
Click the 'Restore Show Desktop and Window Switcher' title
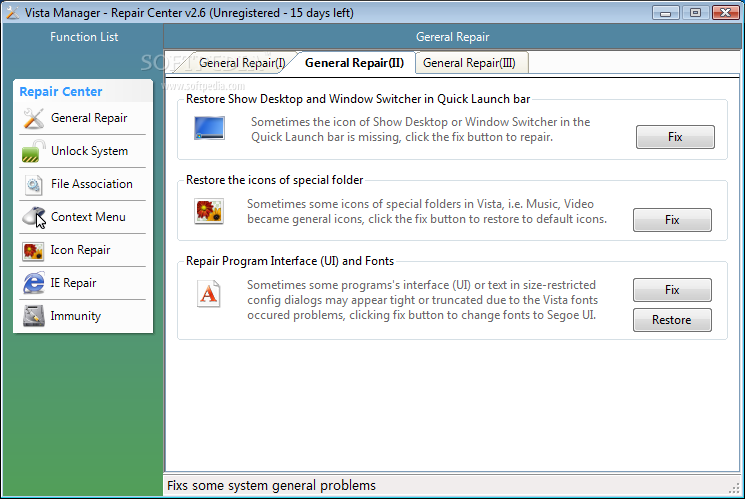point(358,99)
